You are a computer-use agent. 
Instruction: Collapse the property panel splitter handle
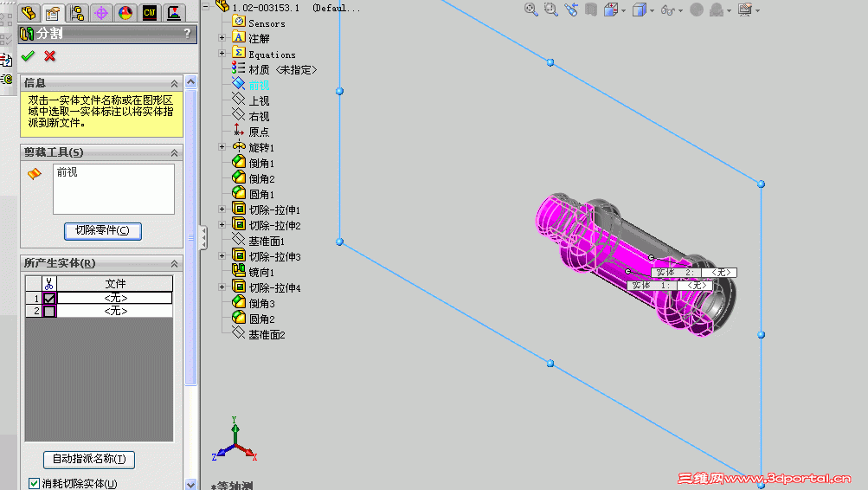coord(203,237)
